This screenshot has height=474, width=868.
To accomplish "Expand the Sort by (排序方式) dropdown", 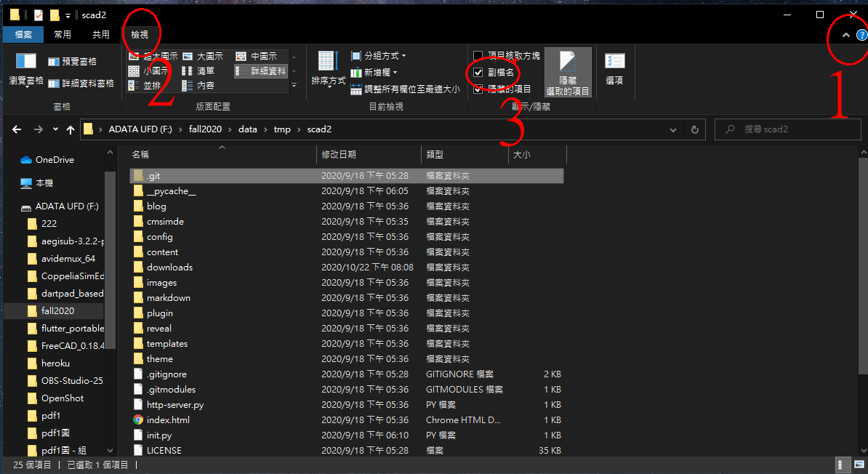I will pos(328,71).
